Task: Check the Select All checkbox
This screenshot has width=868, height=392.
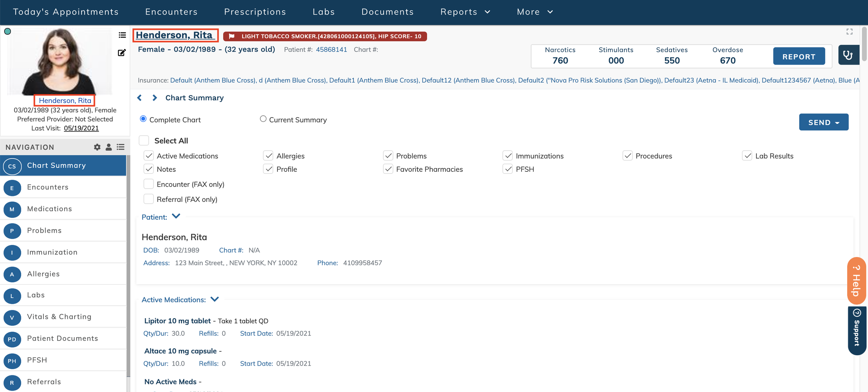Action: pyautogui.click(x=144, y=140)
